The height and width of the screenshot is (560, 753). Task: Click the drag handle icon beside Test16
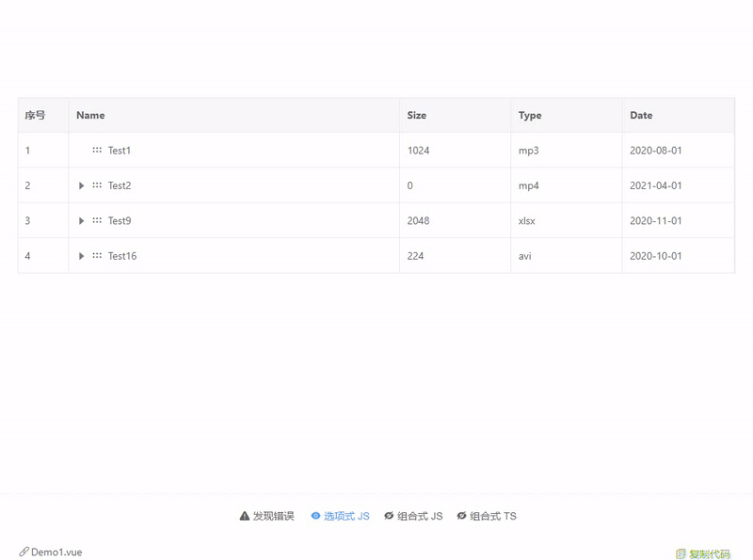[97, 256]
